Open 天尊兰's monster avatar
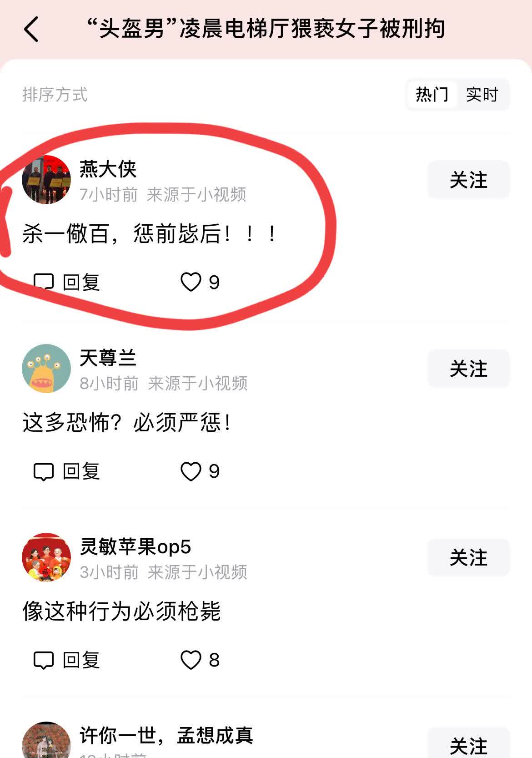This screenshot has width=532, height=758. 46,369
